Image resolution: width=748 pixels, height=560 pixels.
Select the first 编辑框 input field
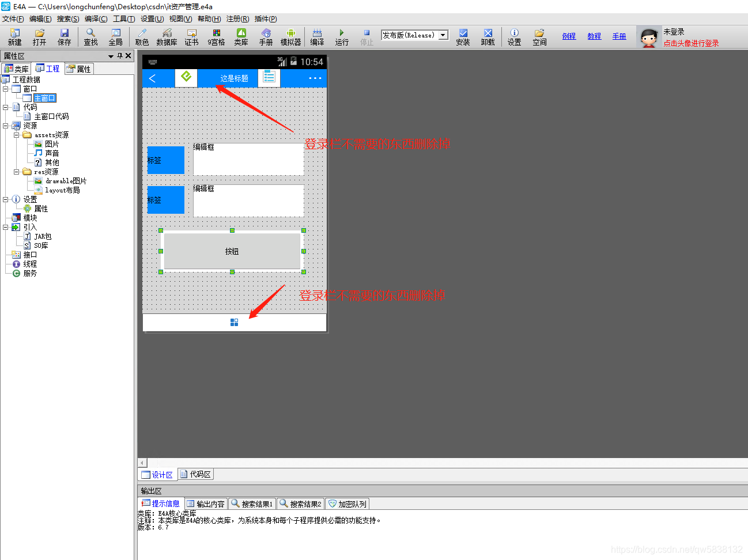[248, 159]
